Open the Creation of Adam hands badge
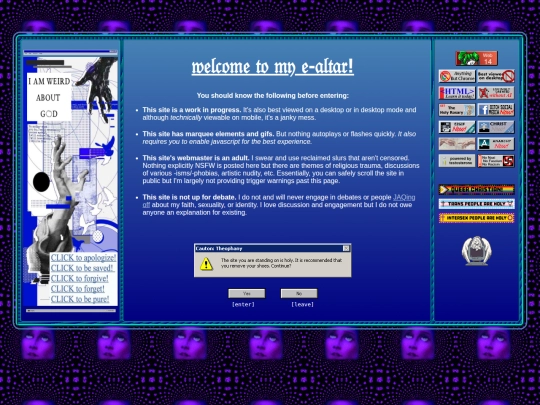This screenshot has height=405, width=540. pyautogui.click(x=457, y=144)
